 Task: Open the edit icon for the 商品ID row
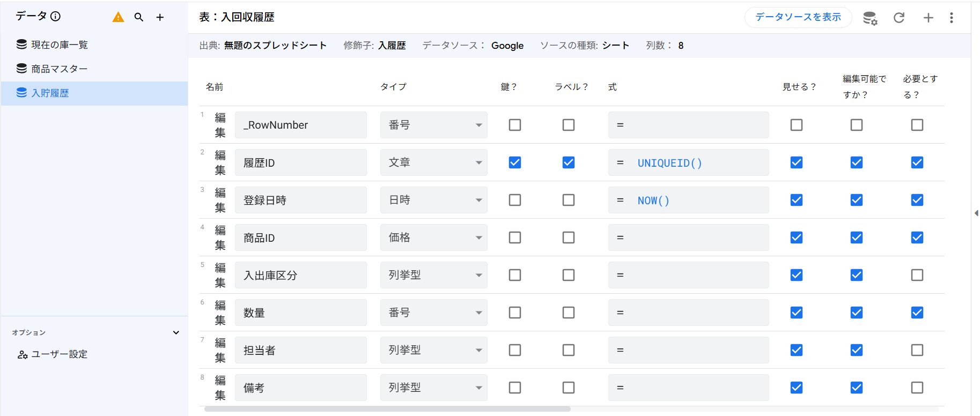pyautogui.click(x=220, y=237)
